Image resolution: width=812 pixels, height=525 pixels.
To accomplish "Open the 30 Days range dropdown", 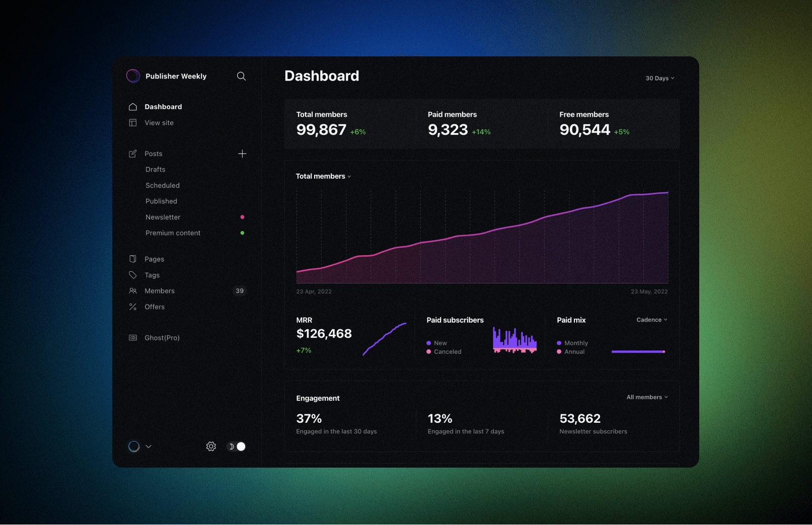I will pos(660,78).
